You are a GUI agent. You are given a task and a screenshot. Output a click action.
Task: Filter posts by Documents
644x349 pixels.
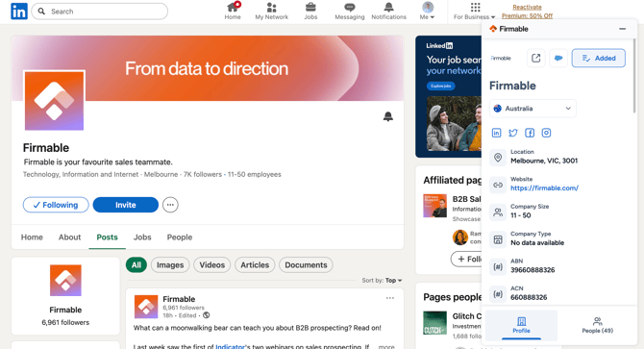[x=306, y=265]
